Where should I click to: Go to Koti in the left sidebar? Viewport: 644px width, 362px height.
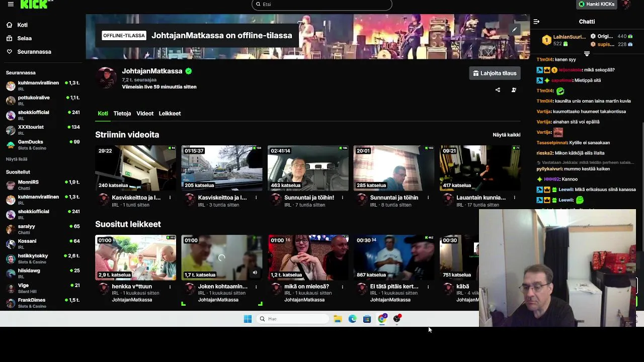point(22,25)
